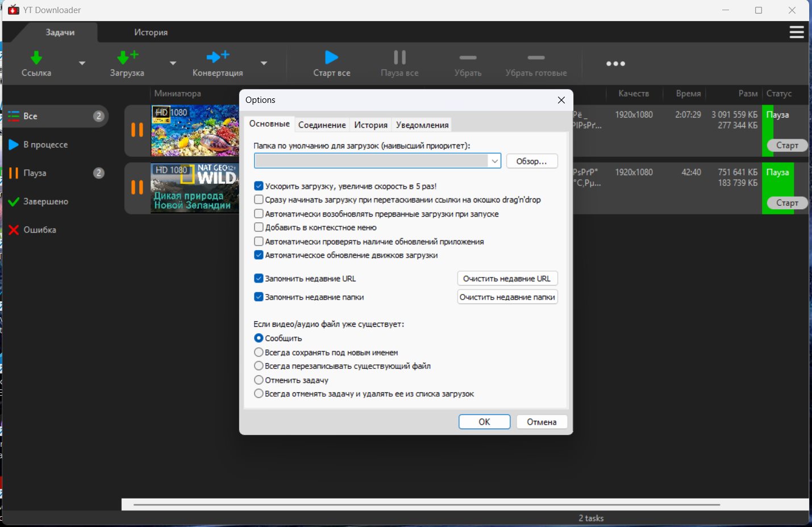
Task: Click the green Ссылка download arrow icon
Action: (x=36, y=57)
